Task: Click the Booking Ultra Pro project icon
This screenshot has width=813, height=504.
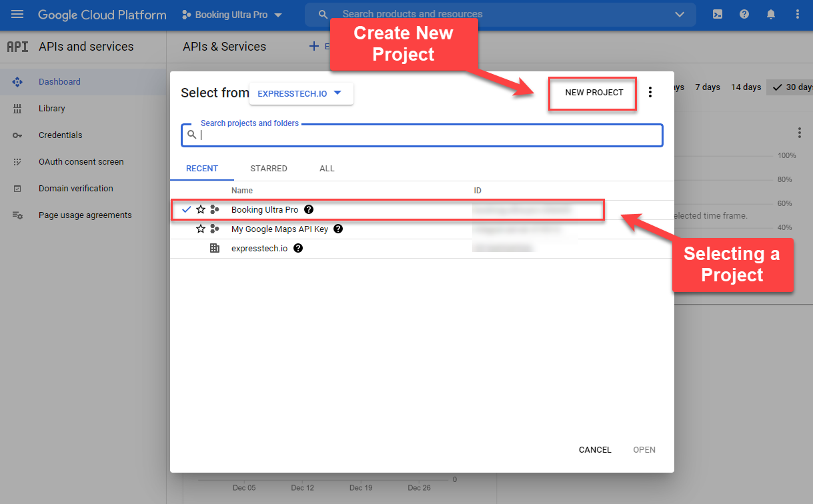Action: tap(215, 209)
